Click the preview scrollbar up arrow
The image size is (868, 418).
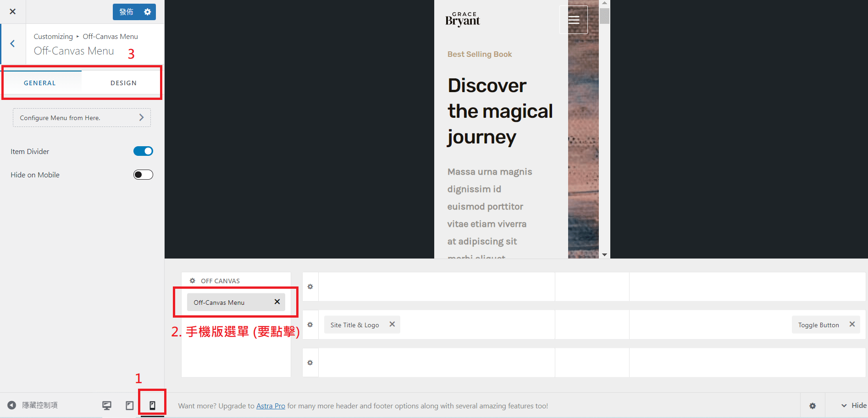[605, 3]
